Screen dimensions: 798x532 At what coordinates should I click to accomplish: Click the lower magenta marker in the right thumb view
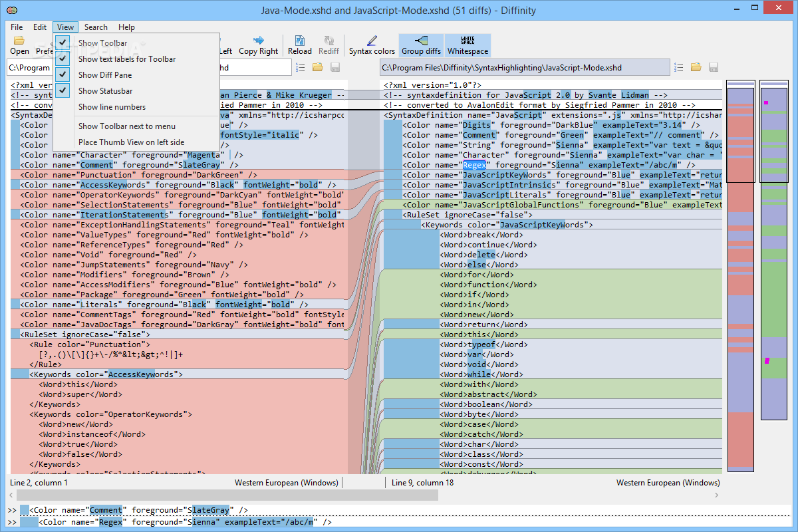(767, 360)
